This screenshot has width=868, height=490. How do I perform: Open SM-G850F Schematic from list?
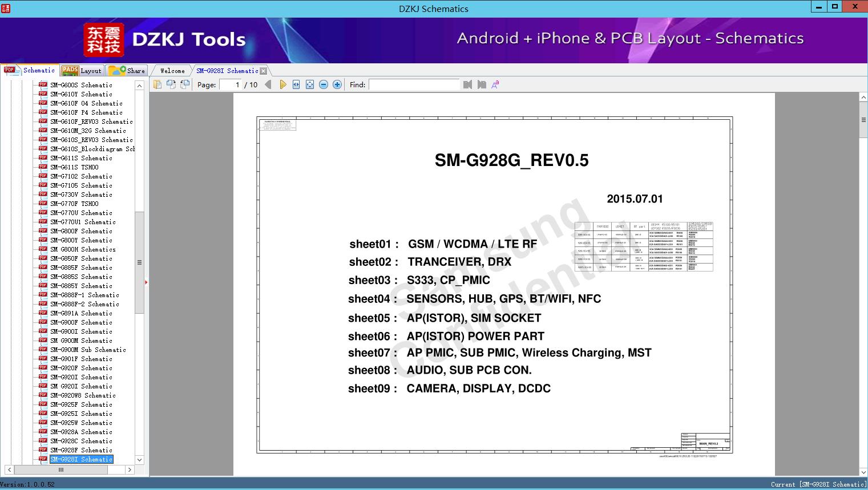pyautogui.click(x=81, y=258)
